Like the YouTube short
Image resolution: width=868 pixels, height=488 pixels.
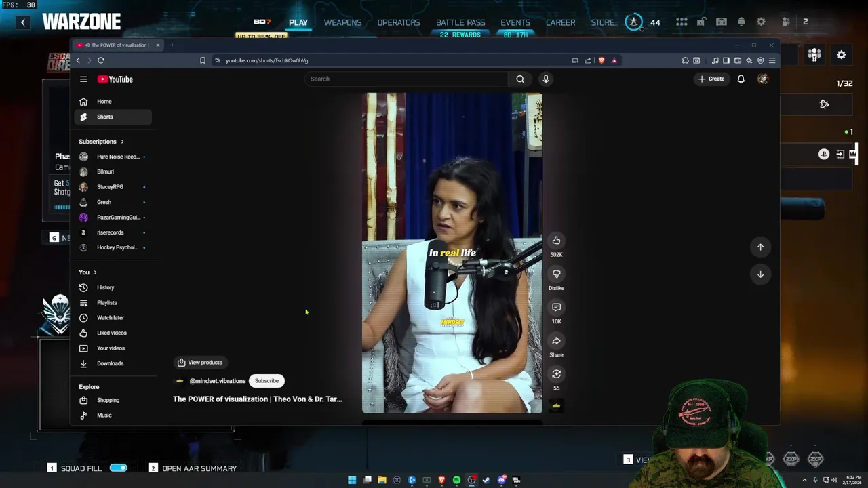click(556, 241)
